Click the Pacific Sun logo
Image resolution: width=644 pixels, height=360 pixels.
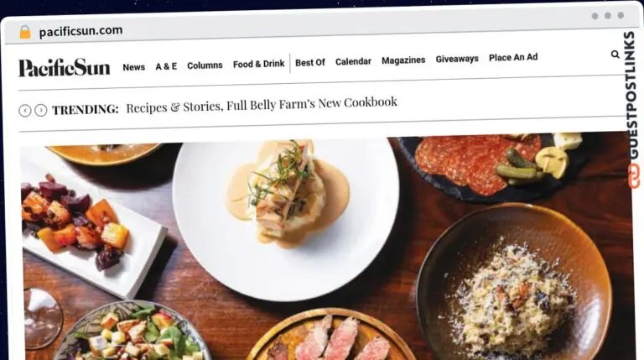tap(64, 68)
